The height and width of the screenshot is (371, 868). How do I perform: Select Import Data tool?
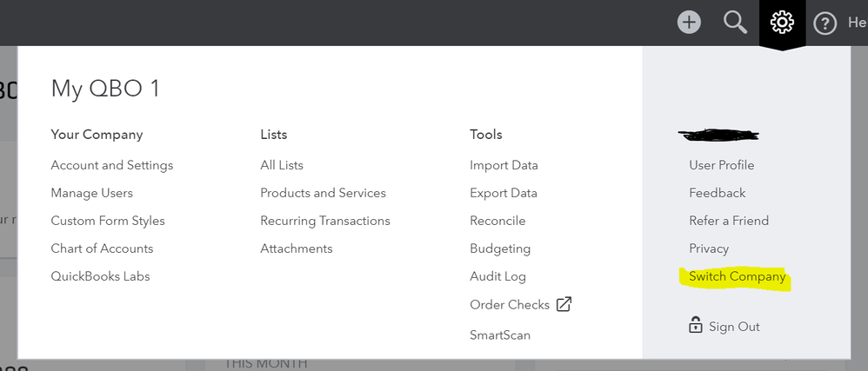(x=504, y=165)
